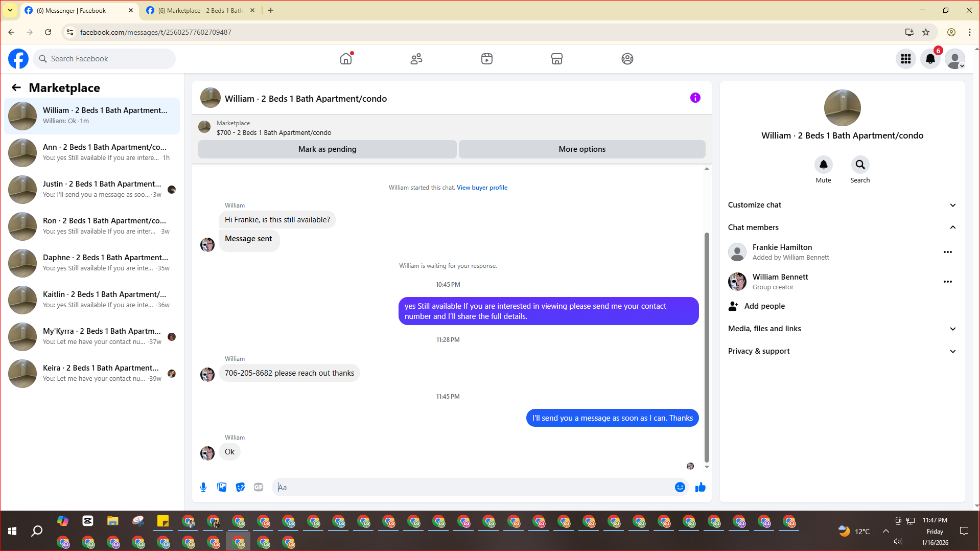Open the Groups icon in top navigation

point(627,59)
